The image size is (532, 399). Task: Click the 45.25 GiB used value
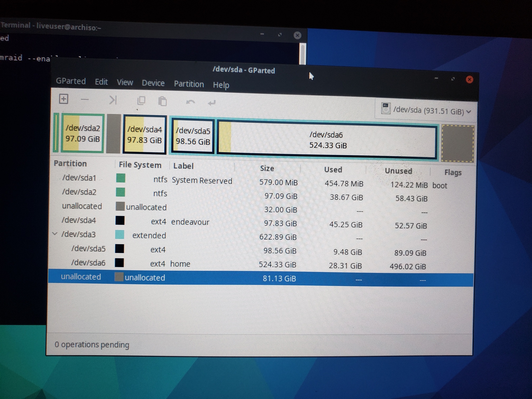tap(346, 225)
